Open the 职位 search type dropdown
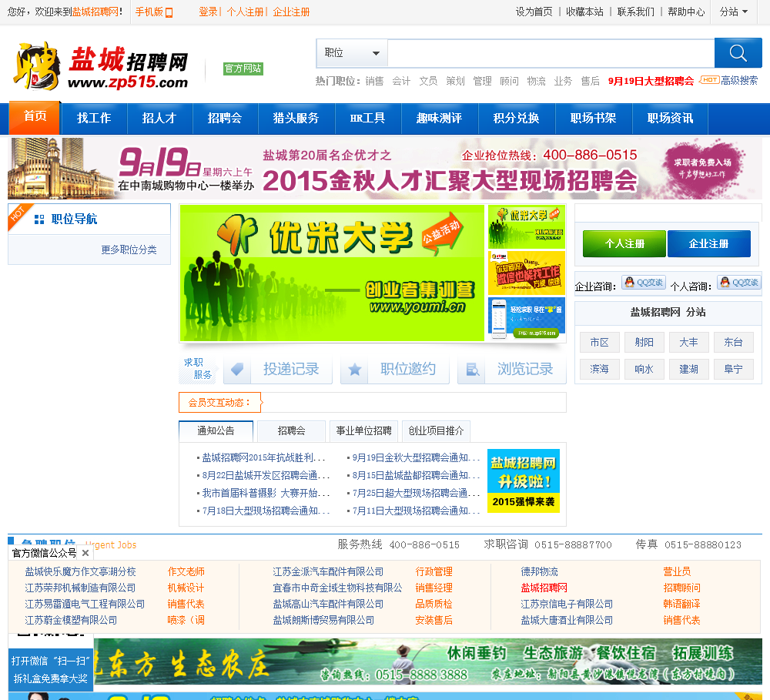The image size is (770, 700). [352, 53]
